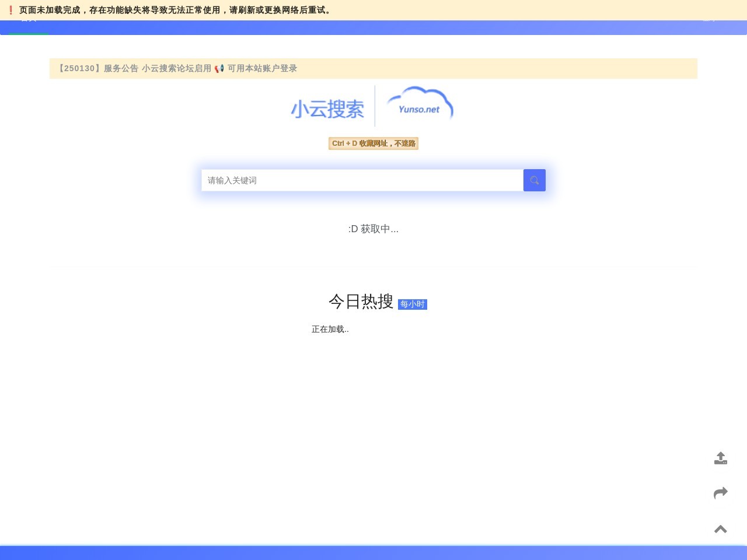
Task: Click the magnifier search button
Action: coord(534,180)
